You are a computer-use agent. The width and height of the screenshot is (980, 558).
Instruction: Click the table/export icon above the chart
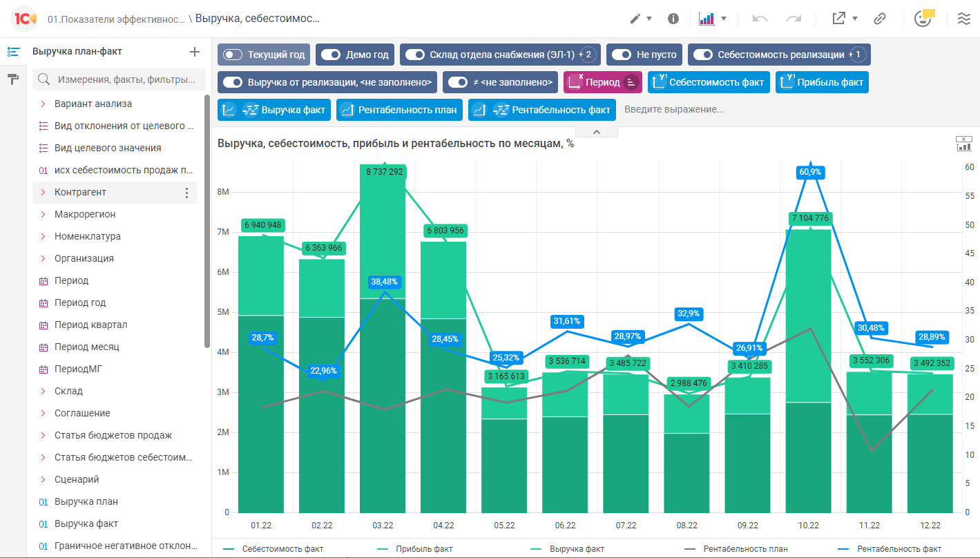(x=963, y=143)
